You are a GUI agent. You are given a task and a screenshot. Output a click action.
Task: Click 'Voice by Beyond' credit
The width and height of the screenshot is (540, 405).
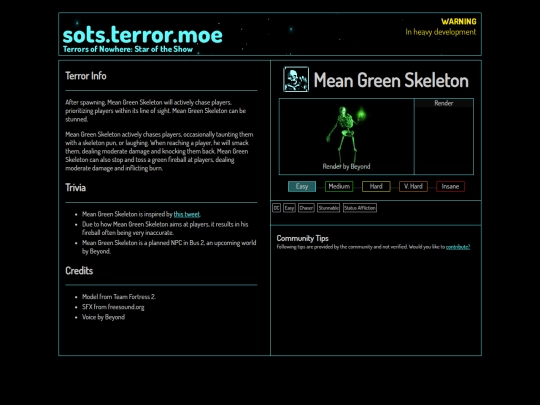coord(103,317)
